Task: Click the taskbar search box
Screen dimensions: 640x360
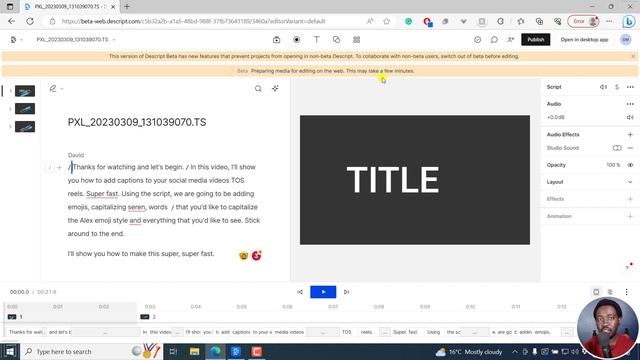Action: point(91,351)
